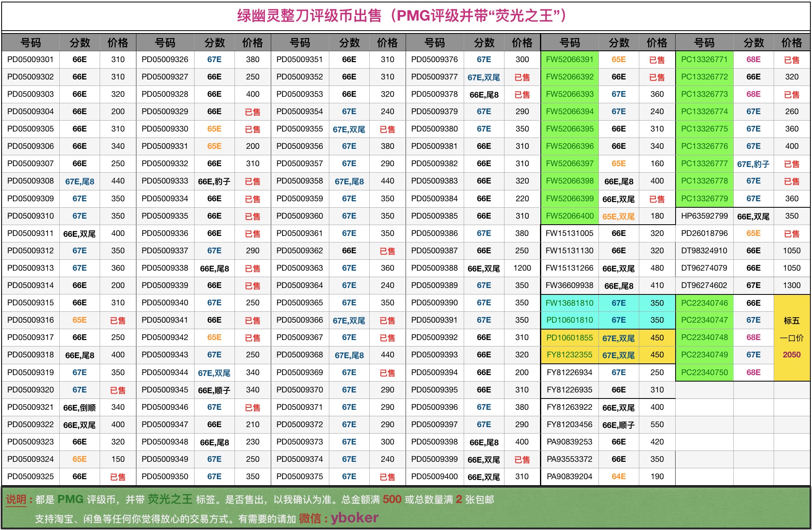Click score 64E for PA90839204

pyautogui.click(x=618, y=476)
